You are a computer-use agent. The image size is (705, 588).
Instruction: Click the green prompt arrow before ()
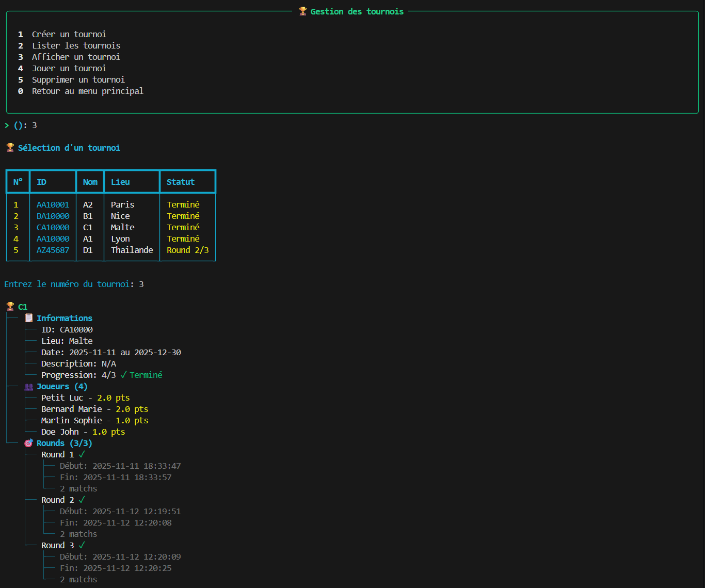point(7,125)
